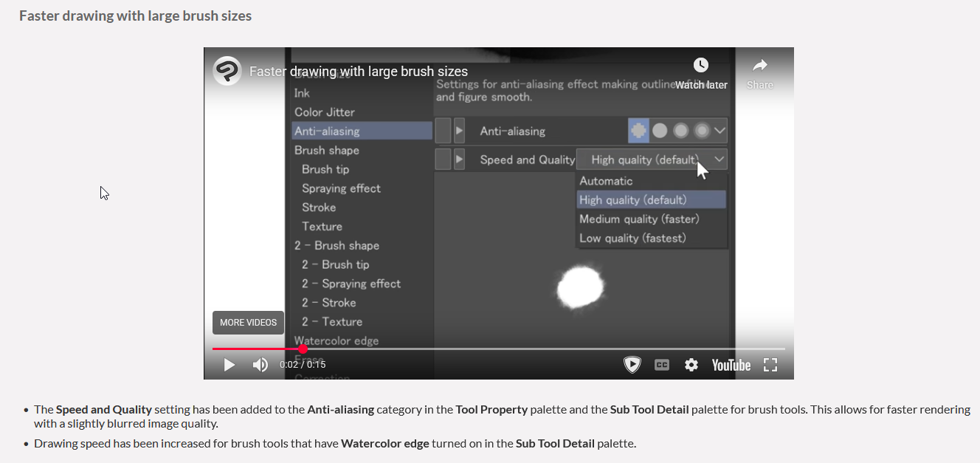This screenshot has height=463, width=980.
Task: Click the video progress bar scrubber
Action: click(x=303, y=349)
